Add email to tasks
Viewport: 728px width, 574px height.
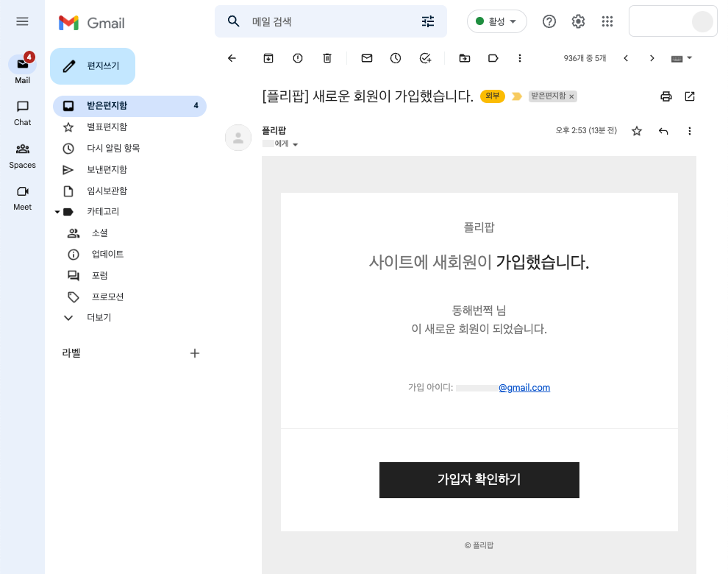coord(425,58)
